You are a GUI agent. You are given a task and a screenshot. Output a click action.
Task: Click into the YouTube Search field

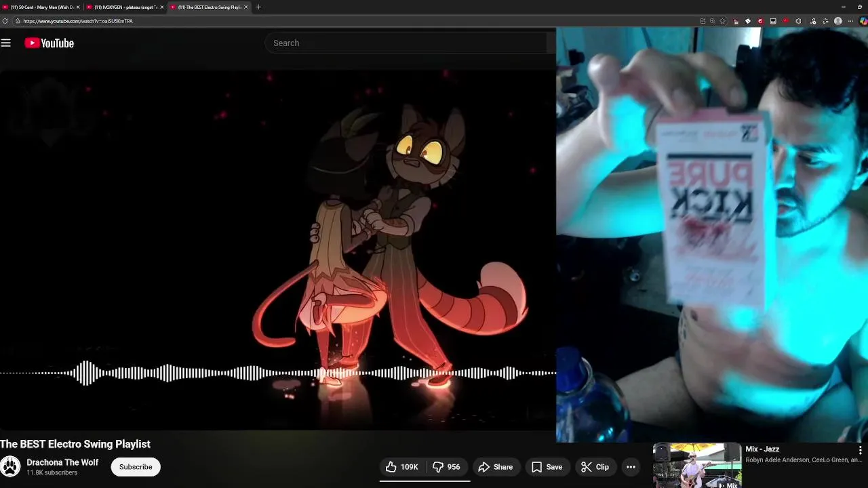coord(407,43)
